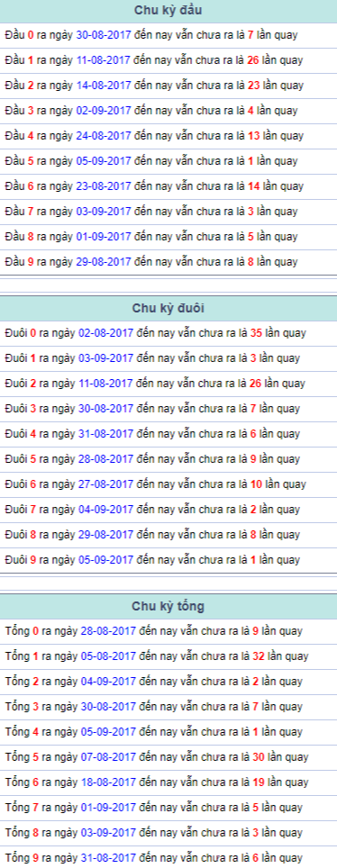Select the 'Đuôi 9 ra ngày 05-09-2017' row
337x868 pixels.
[x=168, y=560]
